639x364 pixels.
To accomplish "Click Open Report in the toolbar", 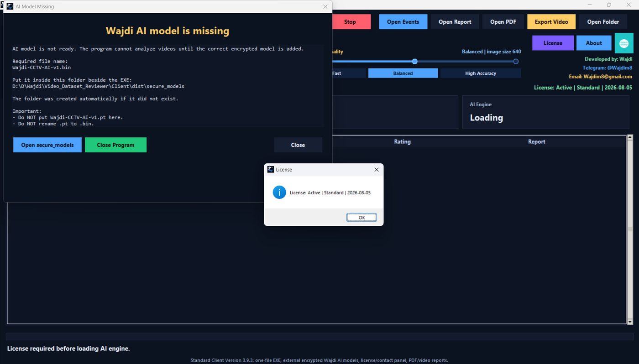I will point(455,22).
